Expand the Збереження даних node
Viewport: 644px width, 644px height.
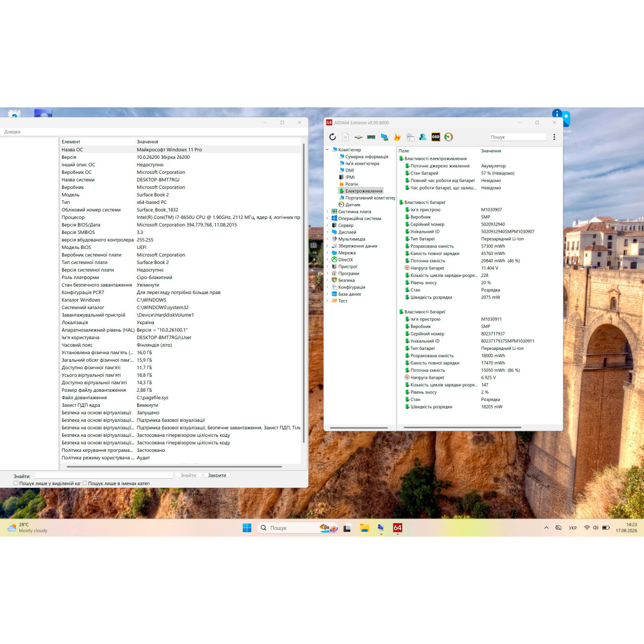(327, 246)
